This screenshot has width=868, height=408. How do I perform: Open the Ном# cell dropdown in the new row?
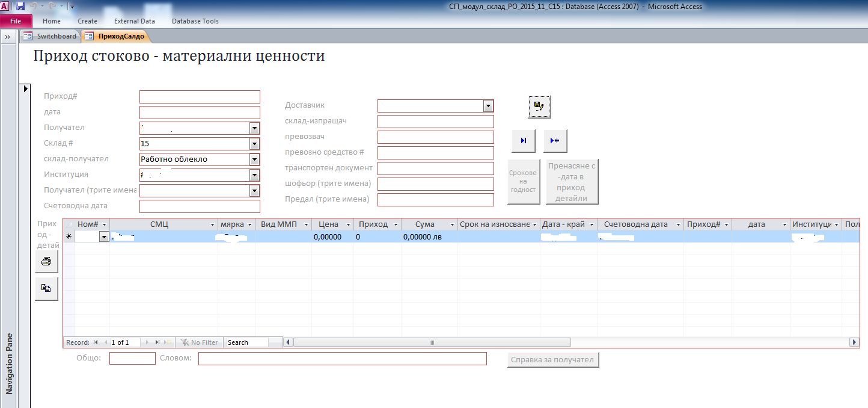point(104,237)
